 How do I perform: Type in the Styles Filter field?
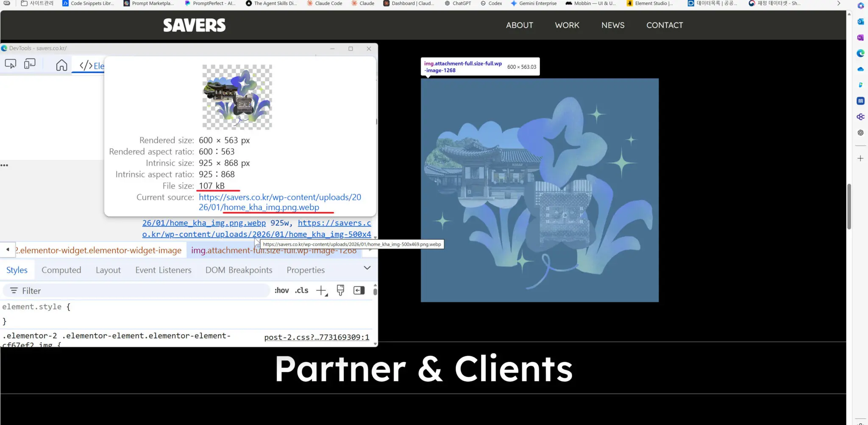[137, 291]
